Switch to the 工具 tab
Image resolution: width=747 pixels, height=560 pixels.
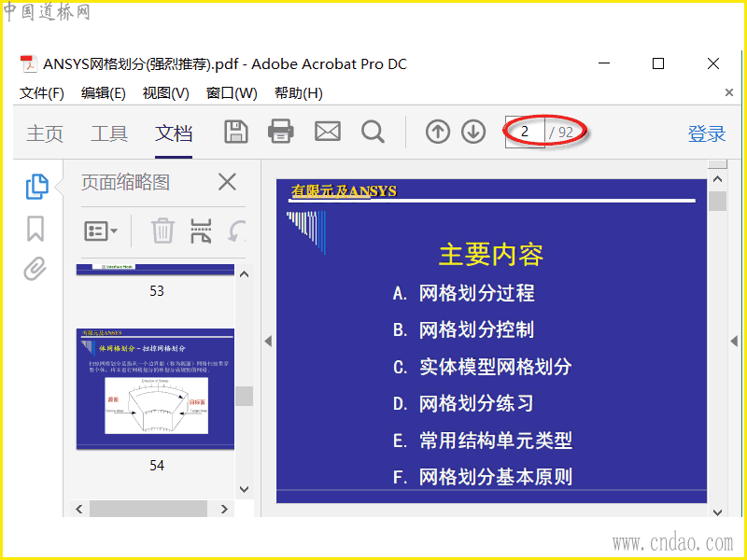click(109, 133)
